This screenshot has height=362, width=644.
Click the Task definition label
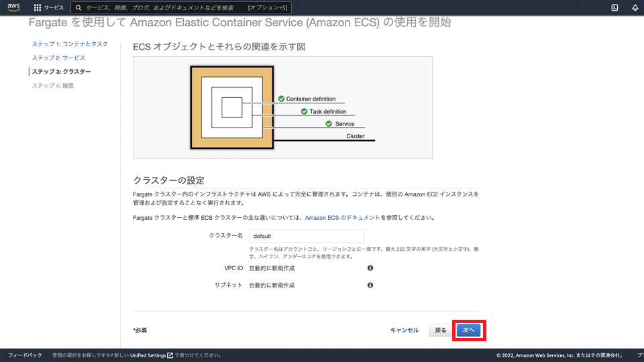[x=328, y=112]
